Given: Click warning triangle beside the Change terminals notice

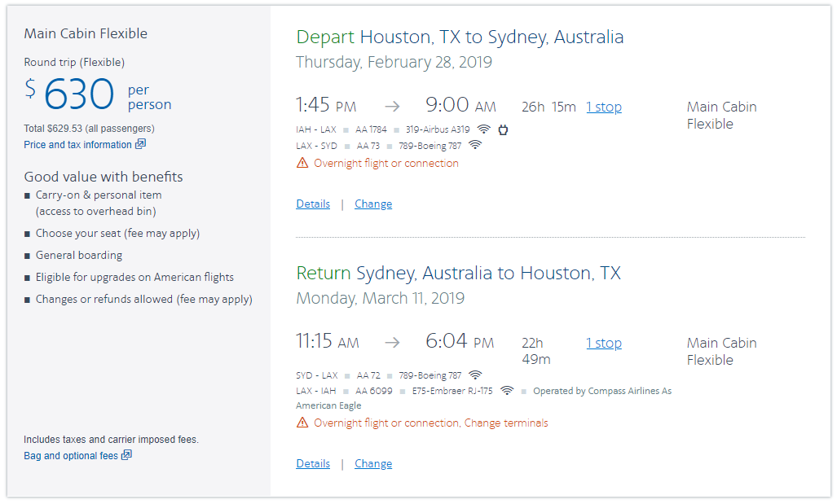Looking at the screenshot, I should (x=302, y=423).
